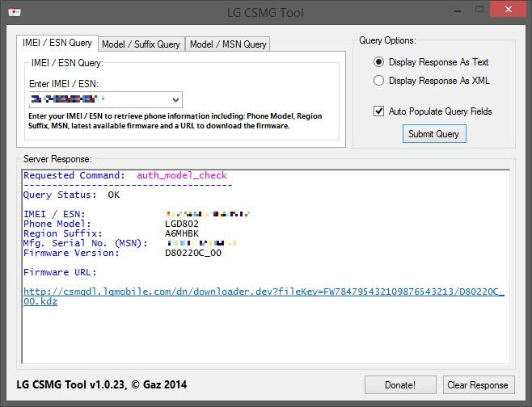Click the A6MHBK region suffix value
The image size is (532, 407).
182,233
